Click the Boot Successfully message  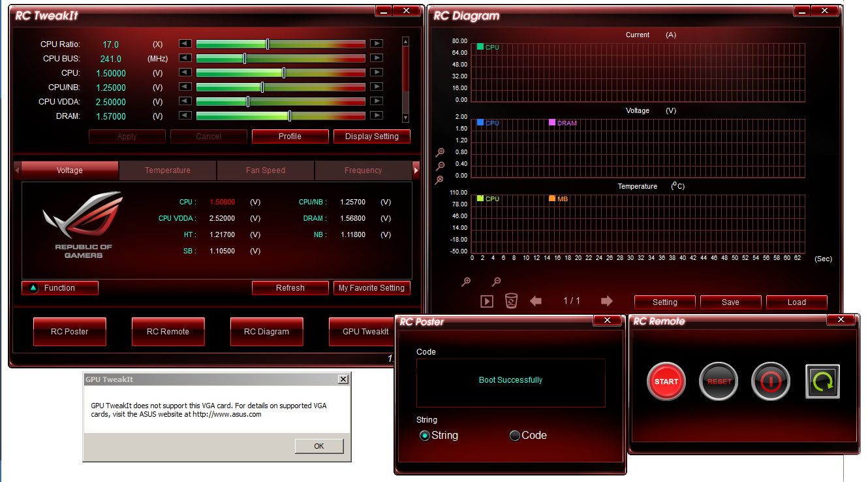click(511, 380)
